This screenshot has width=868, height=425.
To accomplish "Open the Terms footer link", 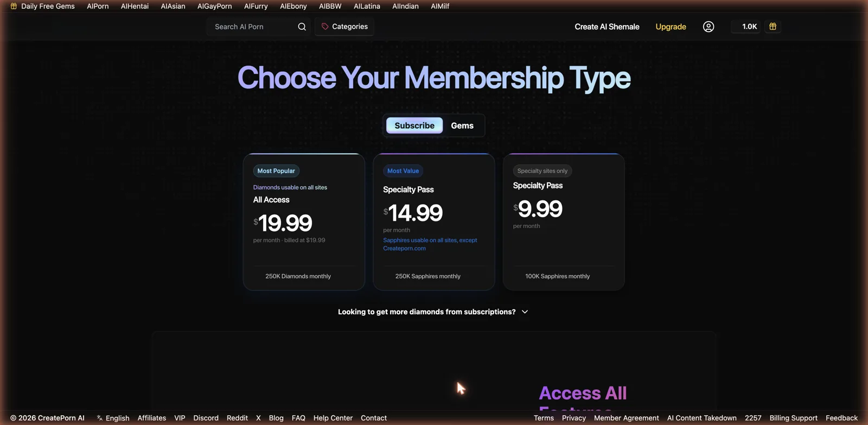I will (x=544, y=418).
